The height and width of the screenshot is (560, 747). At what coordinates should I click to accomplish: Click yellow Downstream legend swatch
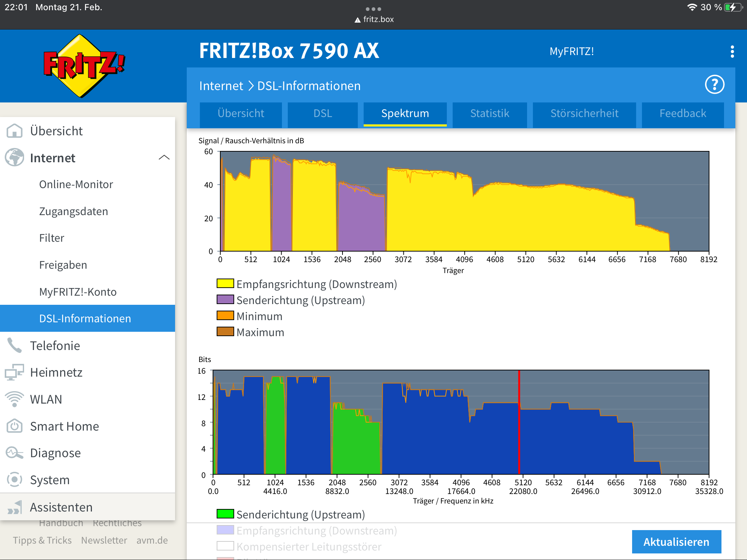click(x=225, y=284)
